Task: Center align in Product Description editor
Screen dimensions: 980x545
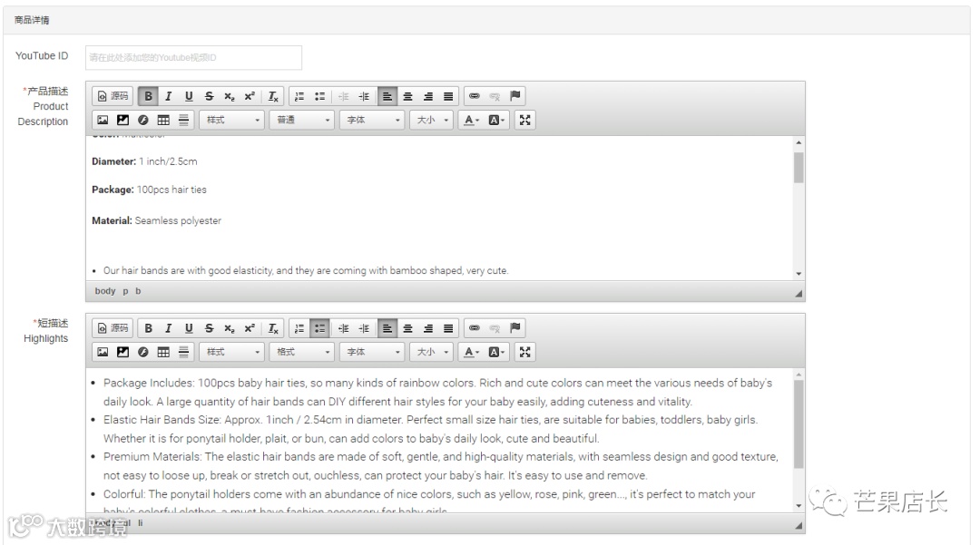Action: click(x=407, y=96)
